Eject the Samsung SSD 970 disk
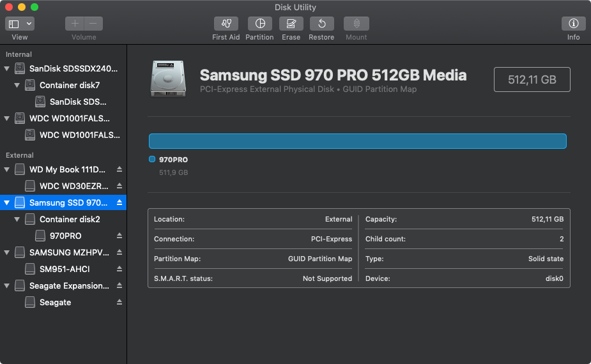The image size is (591, 364). (119, 202)
